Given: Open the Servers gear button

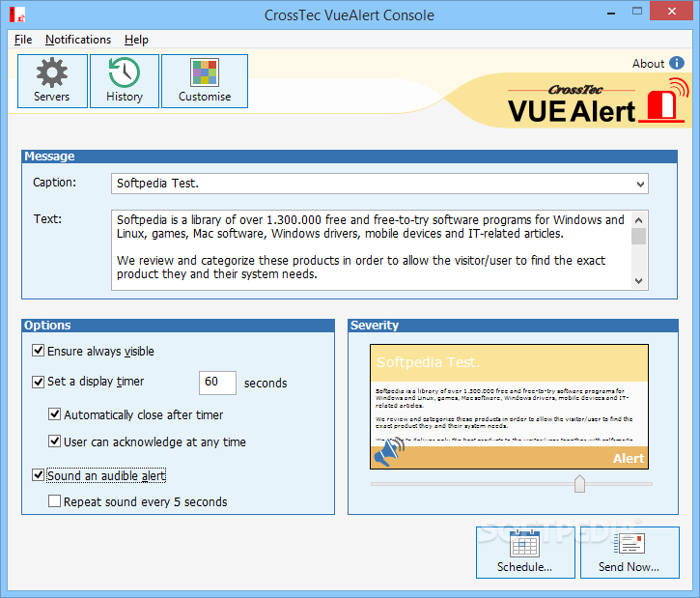Looking at the screenshot, I should click(52, 81).
